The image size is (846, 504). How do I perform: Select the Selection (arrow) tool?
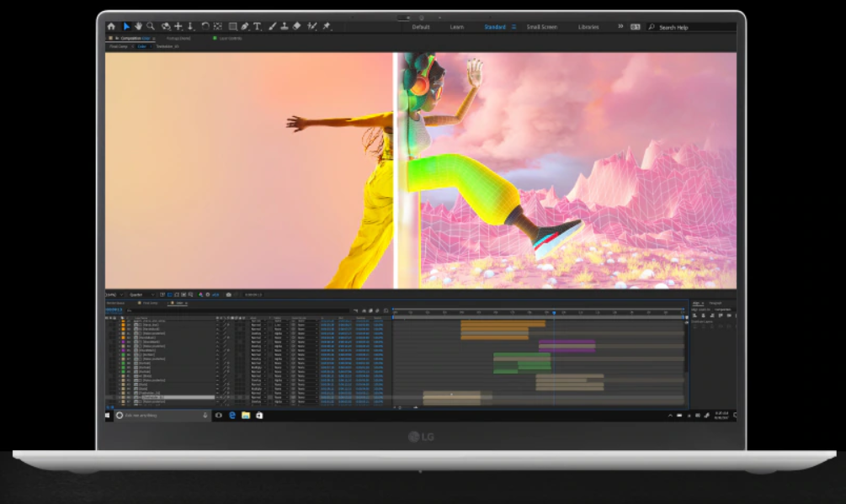(x=127, y=26)
